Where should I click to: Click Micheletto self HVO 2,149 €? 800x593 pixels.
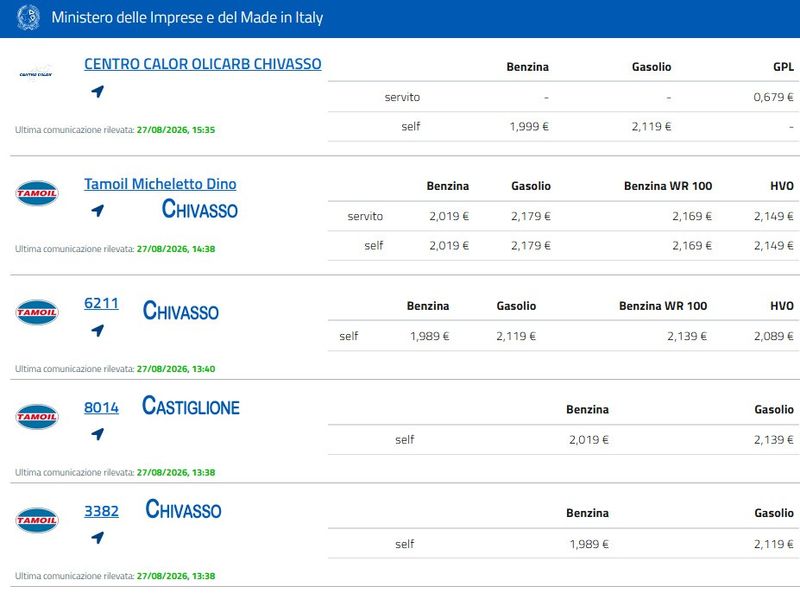(x=773, y=245)
